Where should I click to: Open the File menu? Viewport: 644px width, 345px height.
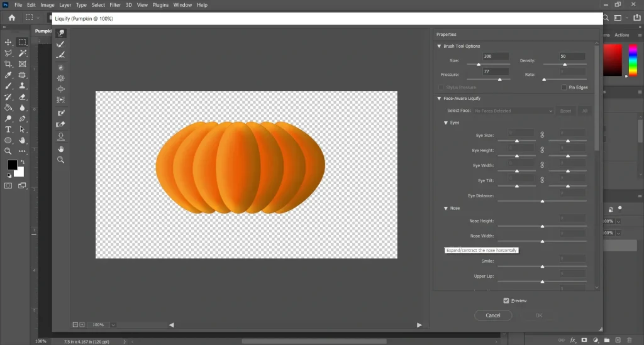18,5
